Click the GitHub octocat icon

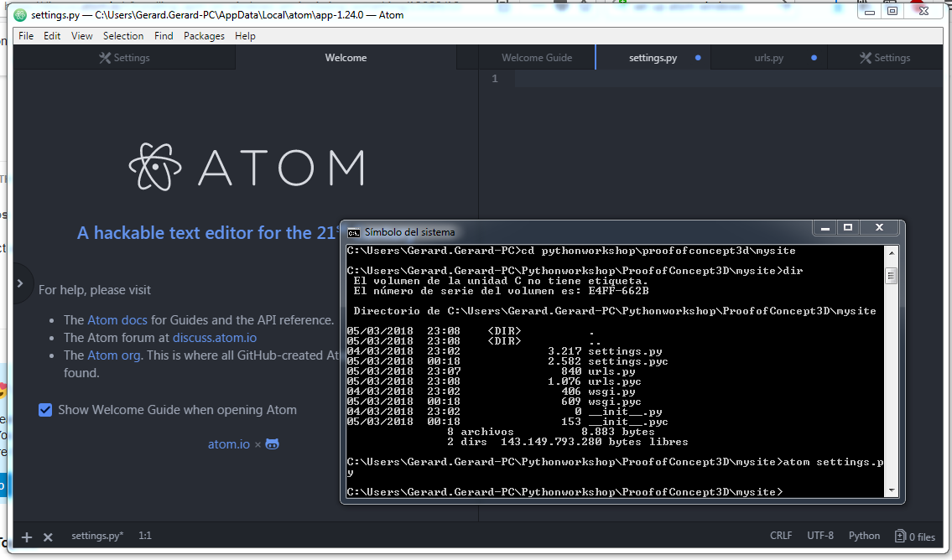point(272,444)
